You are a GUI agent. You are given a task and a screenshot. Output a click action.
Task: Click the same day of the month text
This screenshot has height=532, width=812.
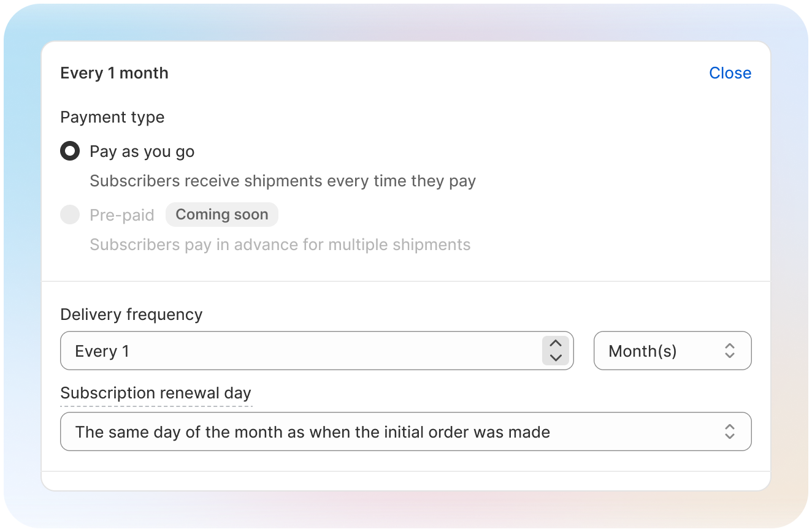click(312, 432)
